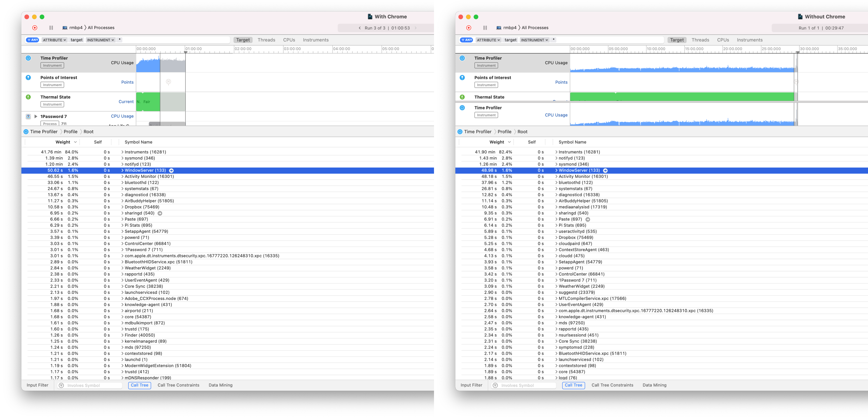Switch to Threads tab in left window
Image resolution: width=868 pixels, height=419 pixels.
point(266,40)
